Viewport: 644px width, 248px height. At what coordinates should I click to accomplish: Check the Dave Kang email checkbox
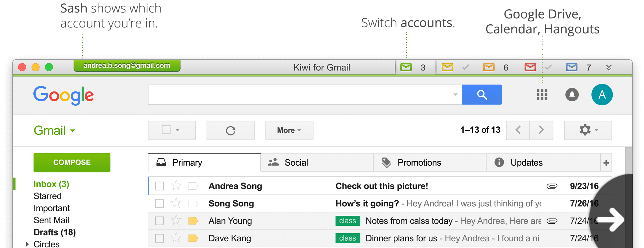point(159,238)
